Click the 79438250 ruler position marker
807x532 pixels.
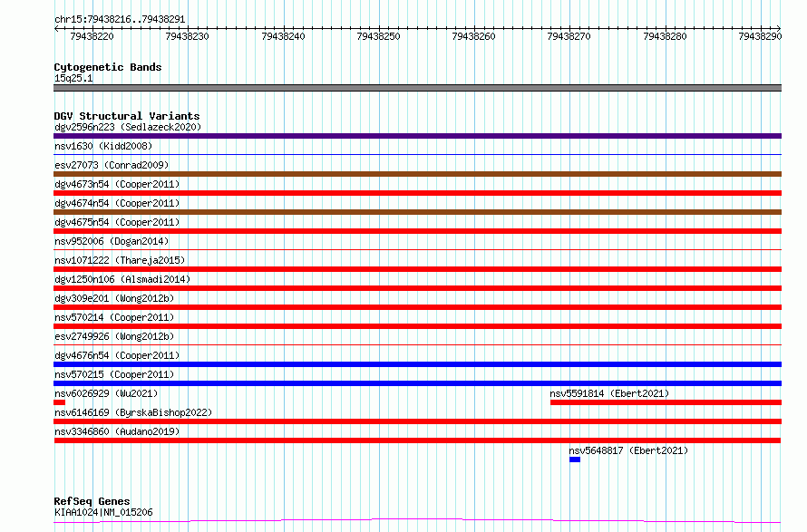(378, 36)
